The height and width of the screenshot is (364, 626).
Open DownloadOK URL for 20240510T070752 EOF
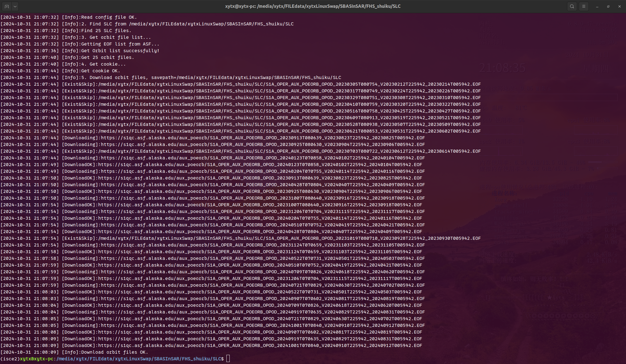tap(260, 265)
